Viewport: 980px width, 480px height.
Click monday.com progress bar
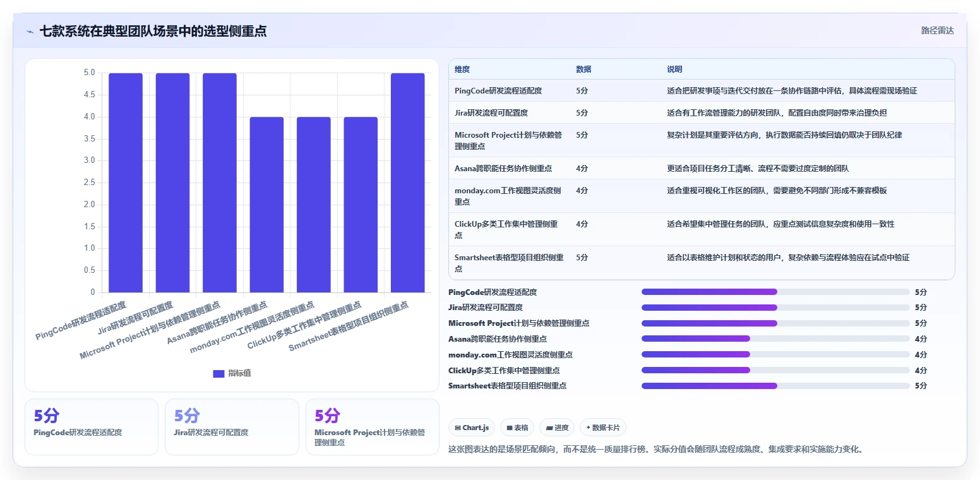pyautogui.click(x=775, y=354)
